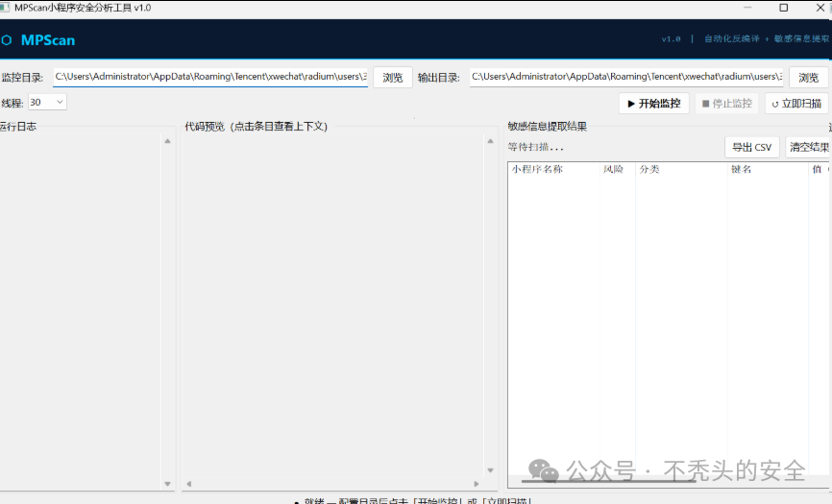Start monitoring with the 开始监控 button
Viewport: 832px width, 504px height.
(653, 104)
